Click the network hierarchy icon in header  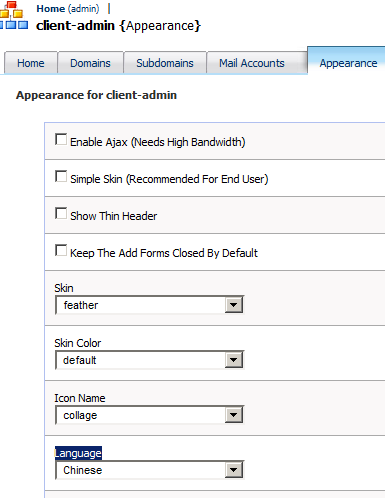point(14,15)
